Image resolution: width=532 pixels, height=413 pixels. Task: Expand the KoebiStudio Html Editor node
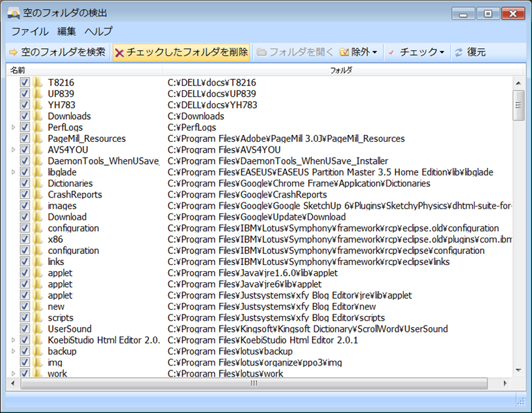(x=13, y=340)
